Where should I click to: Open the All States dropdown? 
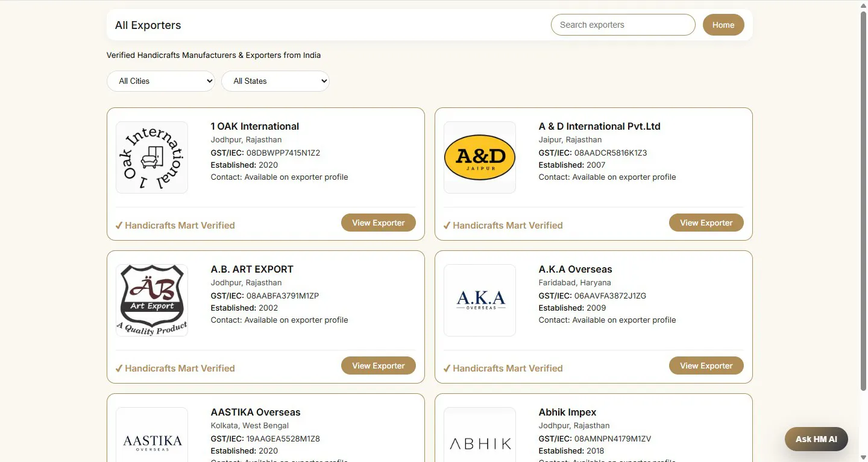[x=275, y=81]
